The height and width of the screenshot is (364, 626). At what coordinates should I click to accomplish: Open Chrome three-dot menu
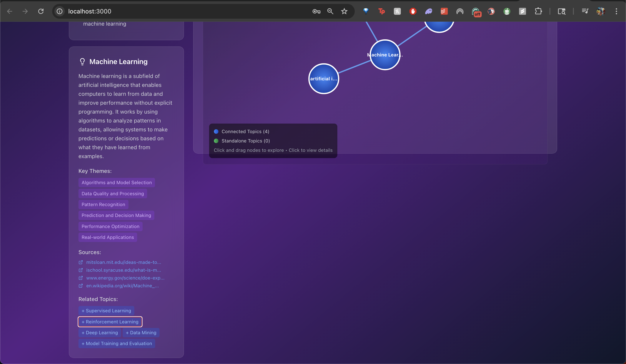click(616, 11)
